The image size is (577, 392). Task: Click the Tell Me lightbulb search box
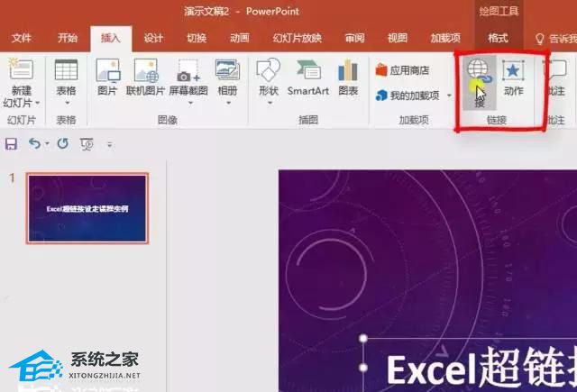(x=555, y=38)
